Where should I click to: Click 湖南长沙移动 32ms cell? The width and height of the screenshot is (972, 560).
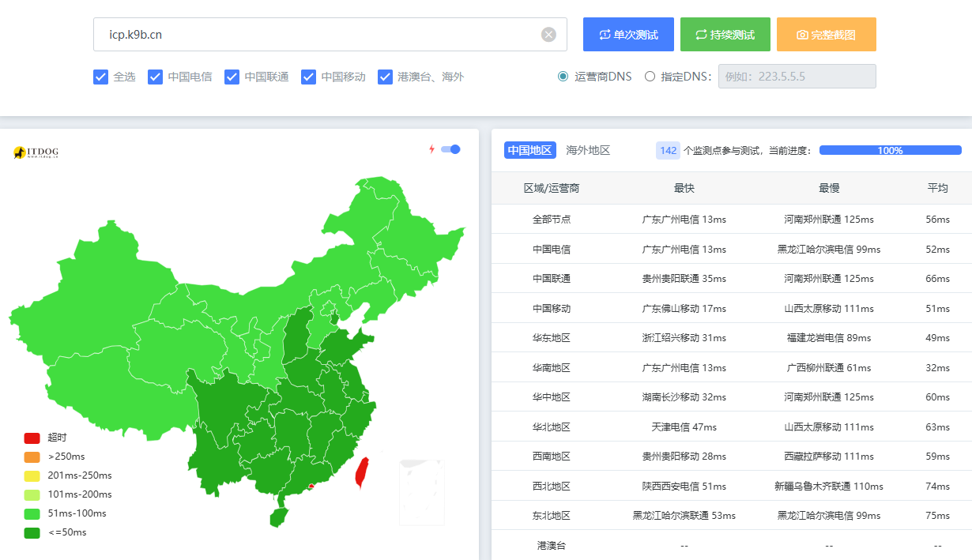pos(684,397)
